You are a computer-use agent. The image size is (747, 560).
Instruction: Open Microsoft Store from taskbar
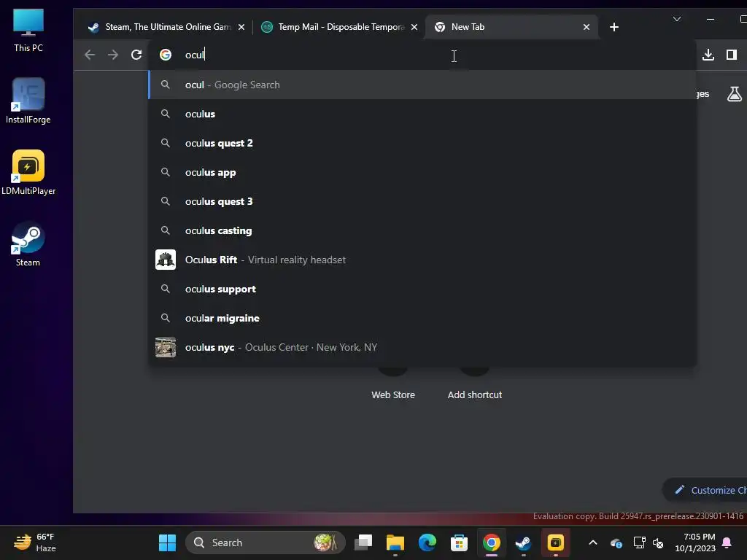[459, 542]
